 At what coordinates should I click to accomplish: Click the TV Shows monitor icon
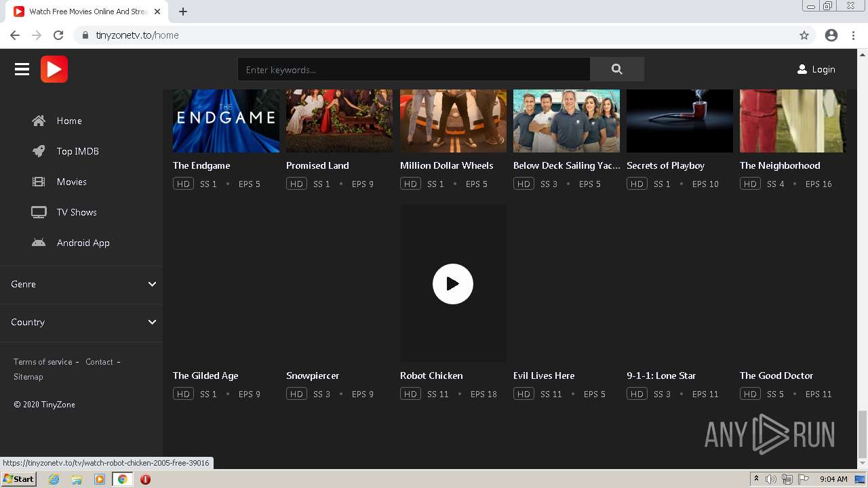coord(39,212)
